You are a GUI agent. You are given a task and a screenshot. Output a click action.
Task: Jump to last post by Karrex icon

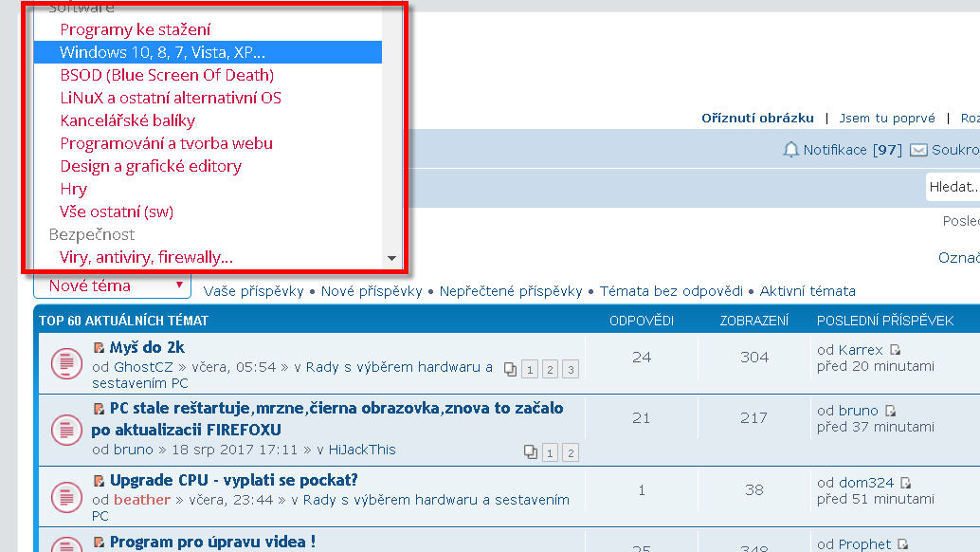(896, 350)
